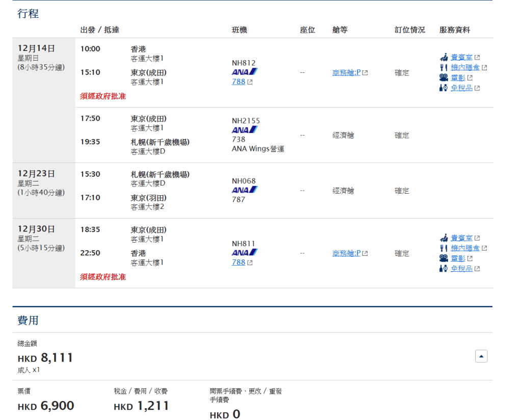Click the duty-free bottle icon for NH811
Screen dimensions: 522x420
pyautogui.click(x=443, y=269)
